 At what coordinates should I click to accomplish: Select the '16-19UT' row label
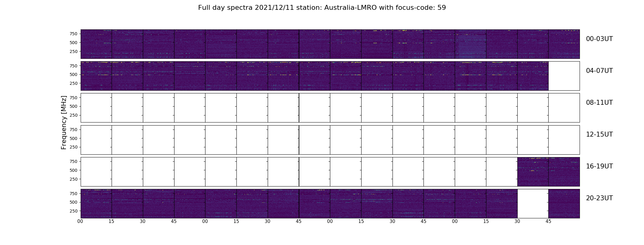click(599, 166)
